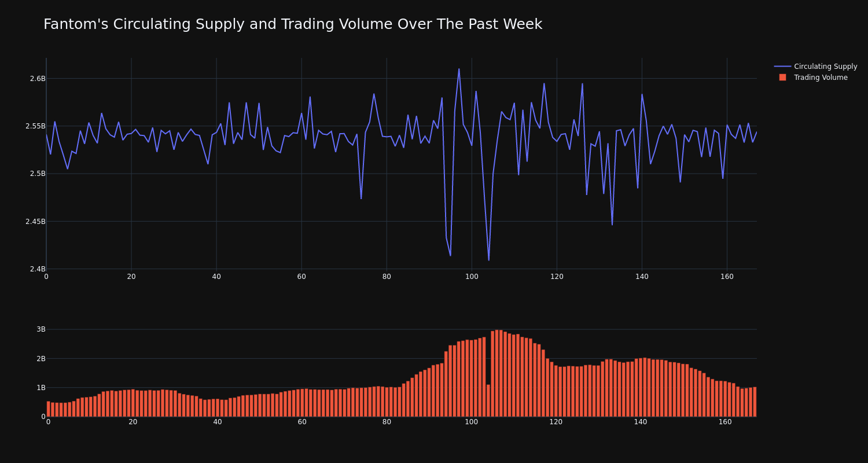Click the 100 tick on volume chart x-axis
This screenshot has width=868, height=463.
tap(472, 422)
